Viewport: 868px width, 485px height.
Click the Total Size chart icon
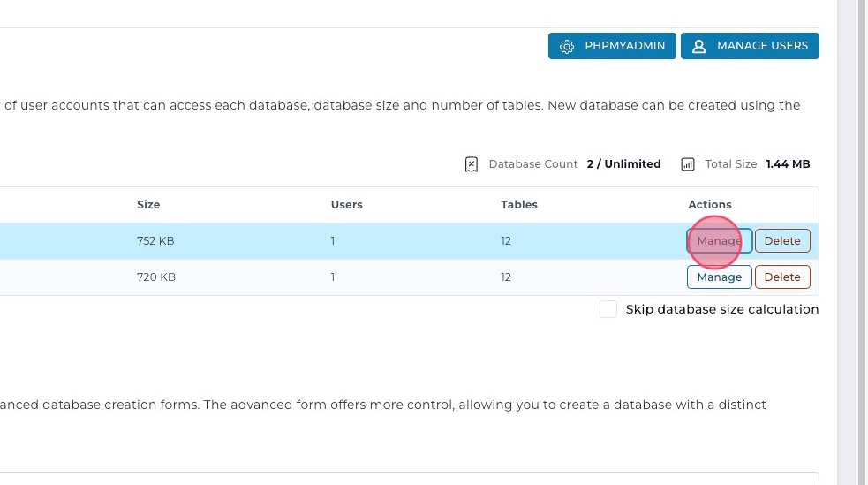(x=688, y=164)
